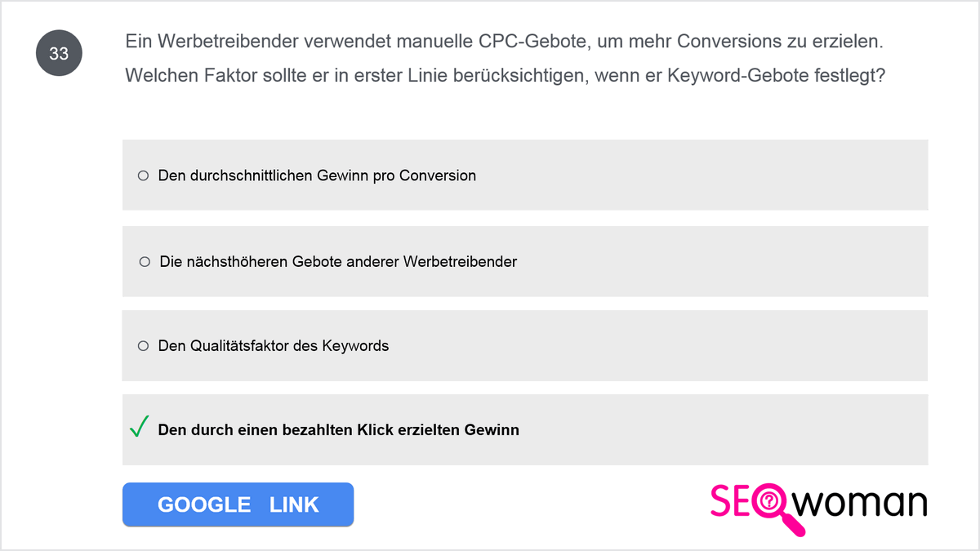Click the question line about Keyword-Gebote festlegt
Screen dimensions: 980x551
[x=506, y=76]
